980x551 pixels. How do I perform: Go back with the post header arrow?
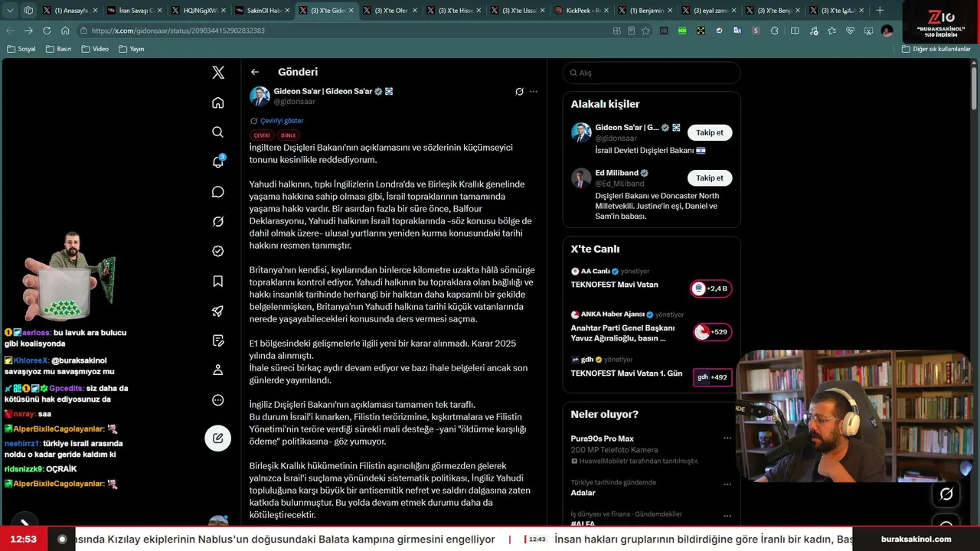click(255, 72)
